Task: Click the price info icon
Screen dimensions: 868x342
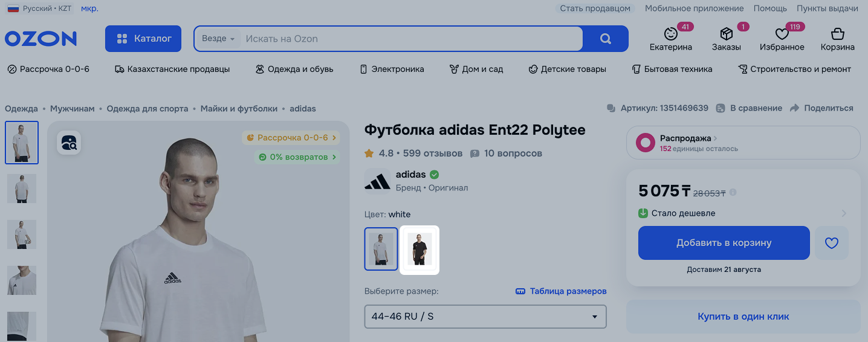Action: [733, 193]
